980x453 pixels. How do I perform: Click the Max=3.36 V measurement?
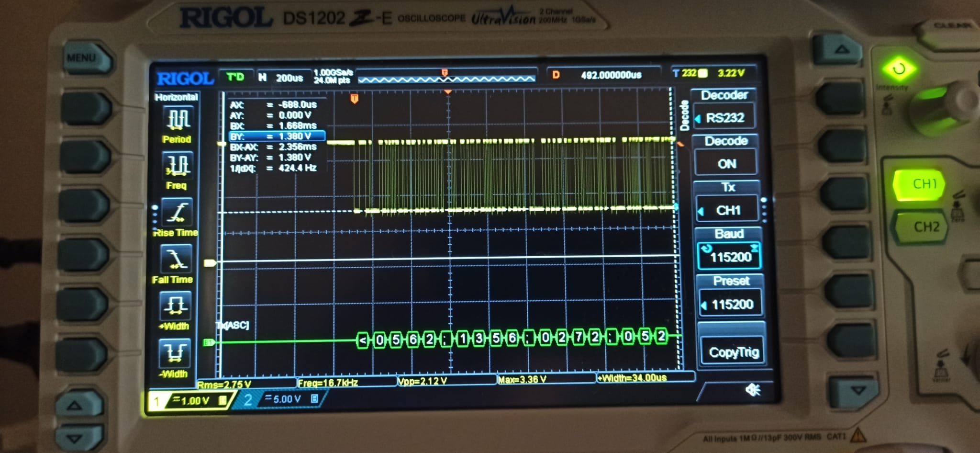tap(523, 380)
